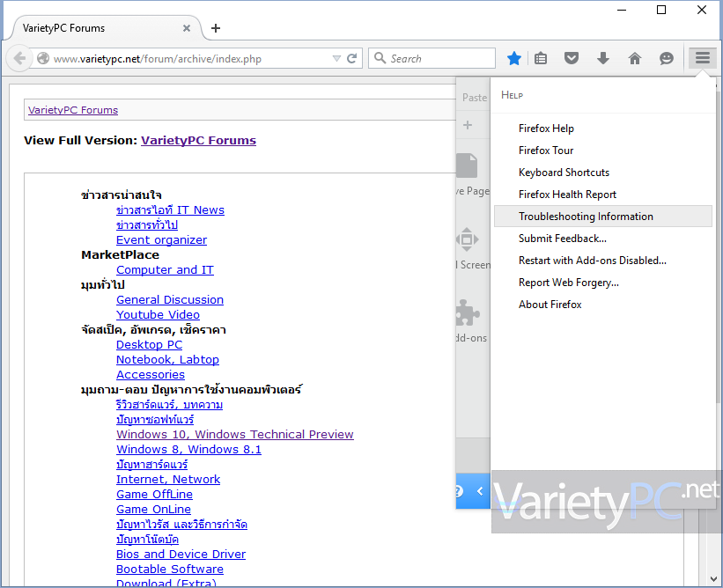Click the Save Page icon
Screen dimensions: 723x588
click(467, 165)
